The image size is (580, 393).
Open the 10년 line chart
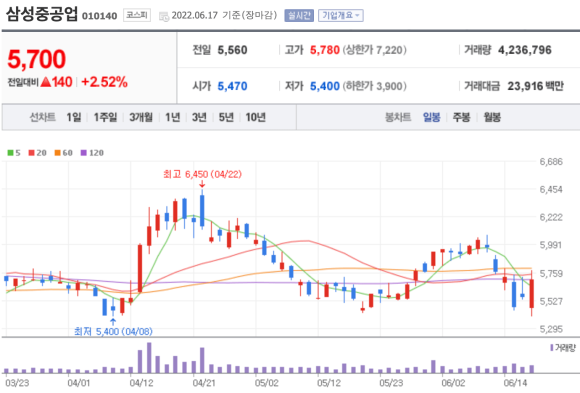click(x=256, y=117)
